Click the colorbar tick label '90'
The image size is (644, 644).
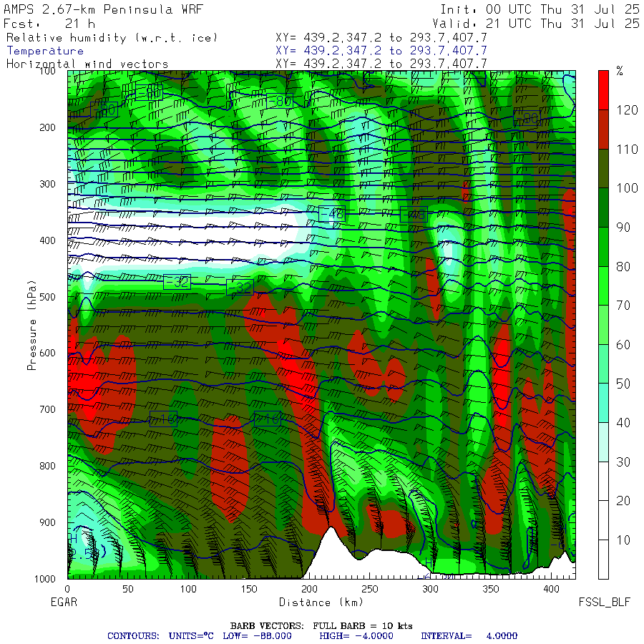click(x=623, y=227)
